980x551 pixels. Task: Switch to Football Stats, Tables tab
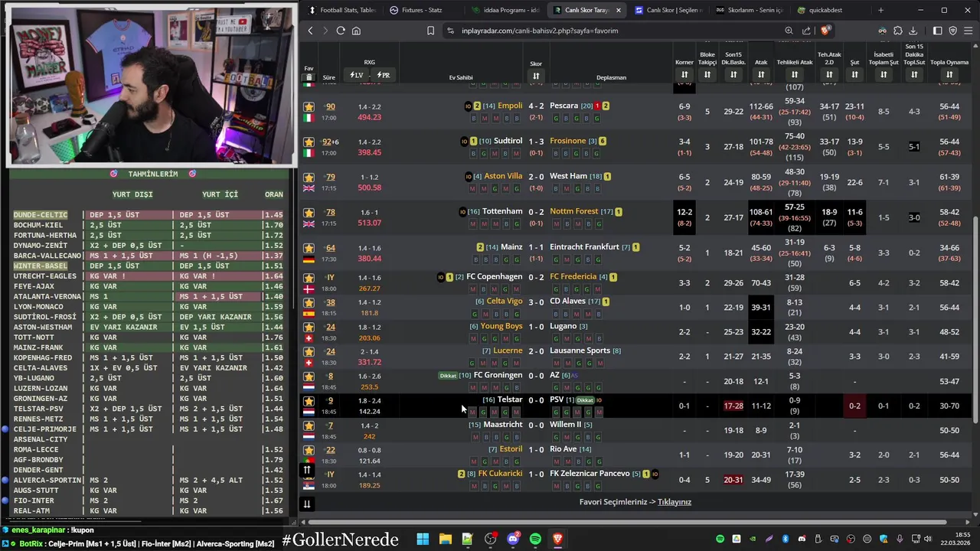343,10
